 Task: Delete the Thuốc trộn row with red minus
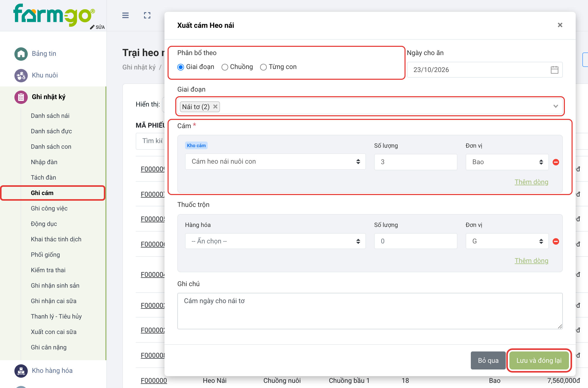click(x=556, y=241)
